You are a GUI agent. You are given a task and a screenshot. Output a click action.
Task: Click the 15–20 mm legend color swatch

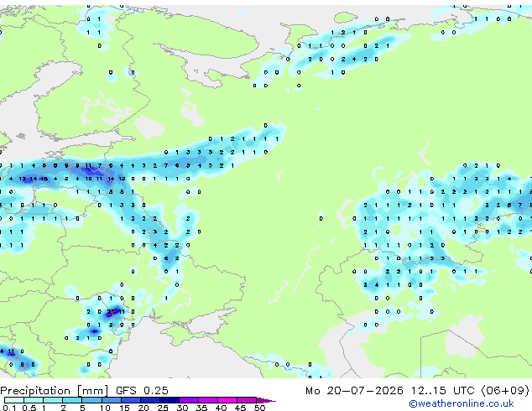(x=131, y=400)
